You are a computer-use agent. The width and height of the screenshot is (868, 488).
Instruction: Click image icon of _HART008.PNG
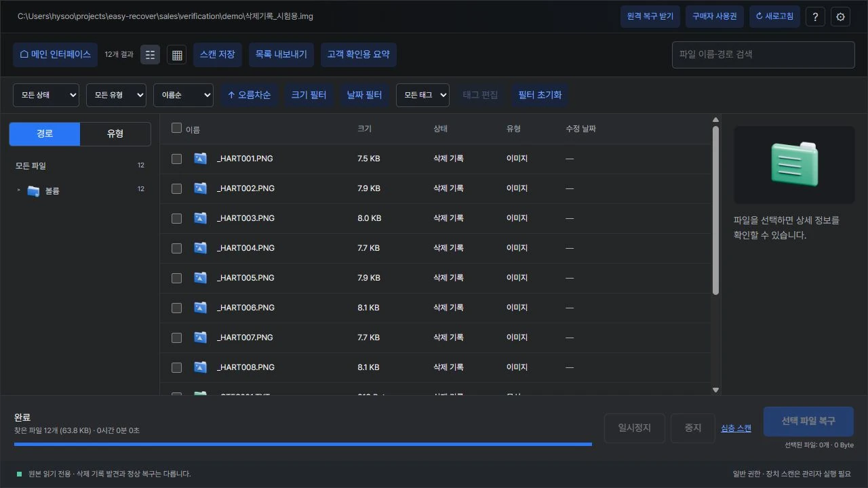coord(200,367)
